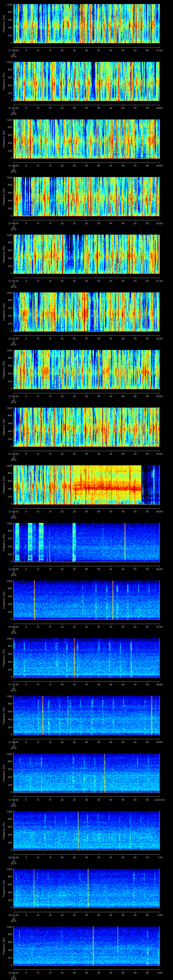The width and height of the screenshot is (173, 980).
Task: Click the 21:57:00 axis time label
Action: pos(13,684)
